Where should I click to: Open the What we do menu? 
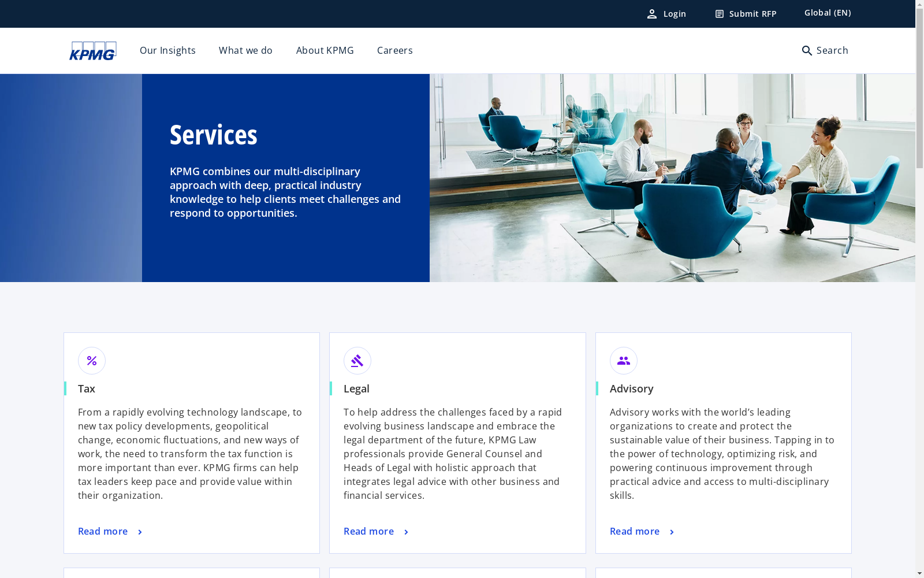(245, 50)
